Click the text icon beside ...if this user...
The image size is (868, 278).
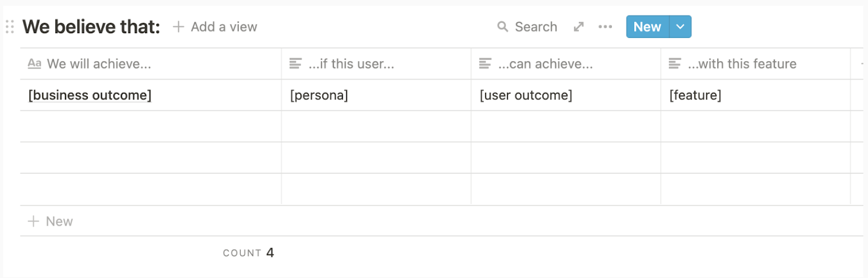coord(295,64)
